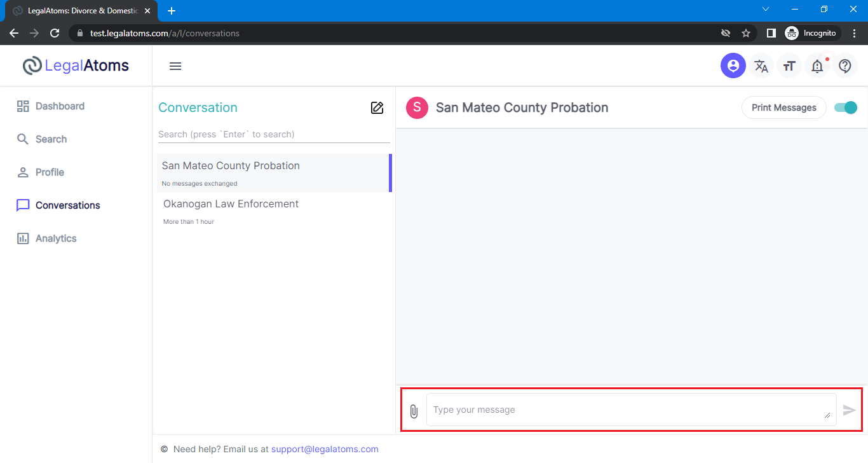Open a new browser tab

[171, 11]
